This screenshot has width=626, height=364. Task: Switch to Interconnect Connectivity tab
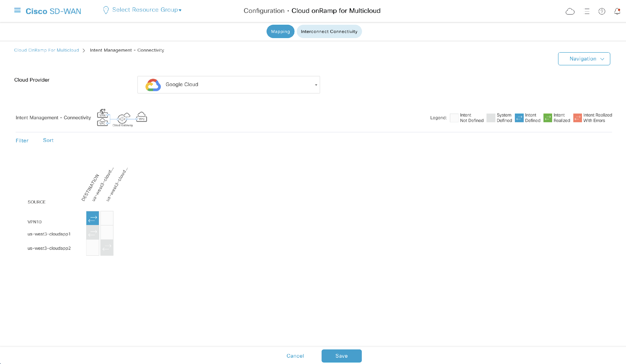click(x=329, y=32)
